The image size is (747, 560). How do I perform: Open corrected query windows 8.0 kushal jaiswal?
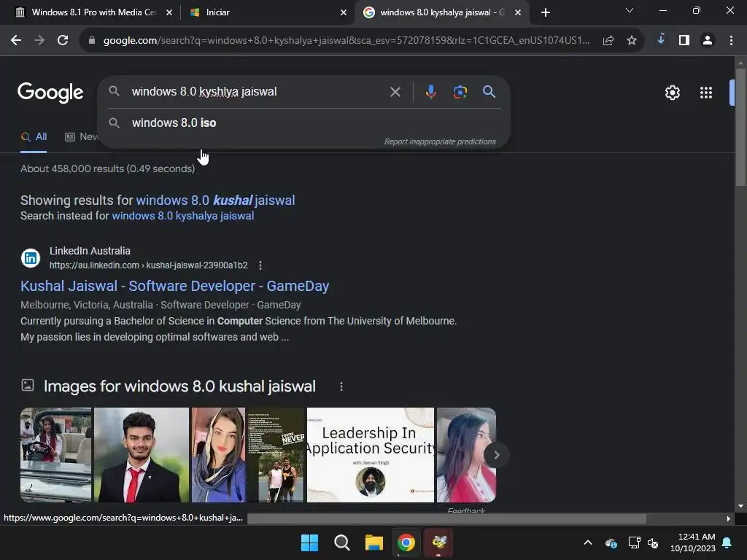point(215,201)
